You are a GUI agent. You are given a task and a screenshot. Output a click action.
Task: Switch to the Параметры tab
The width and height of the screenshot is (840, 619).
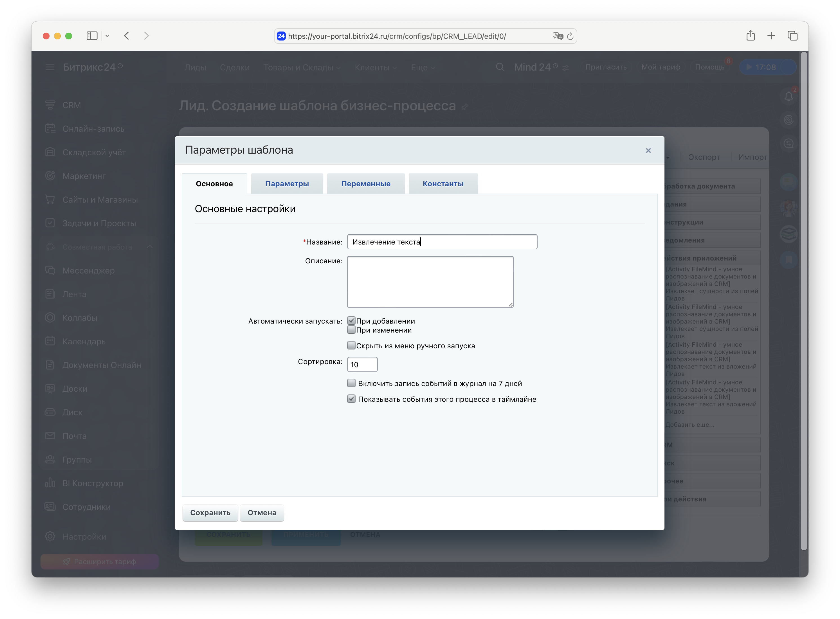coord(287,184)
